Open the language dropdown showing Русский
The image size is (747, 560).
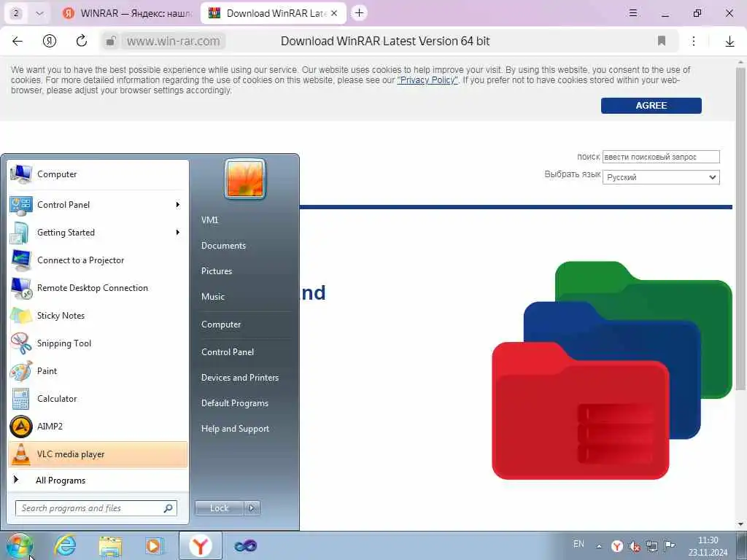pyautogui.click(x=661, y=177)
